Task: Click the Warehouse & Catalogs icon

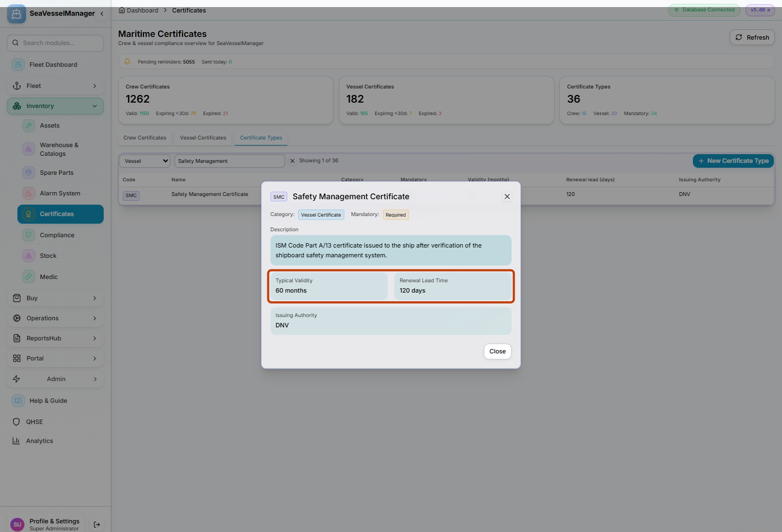Action: [x=29, y=149]
